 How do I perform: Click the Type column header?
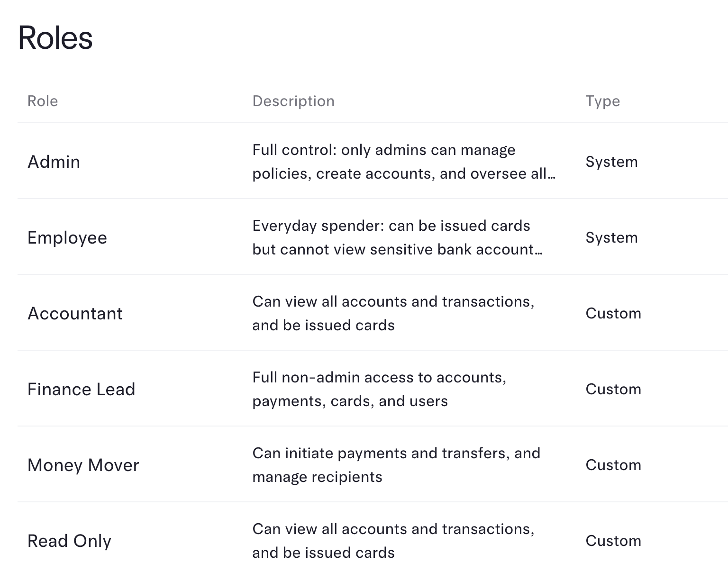tap(602, 101)
